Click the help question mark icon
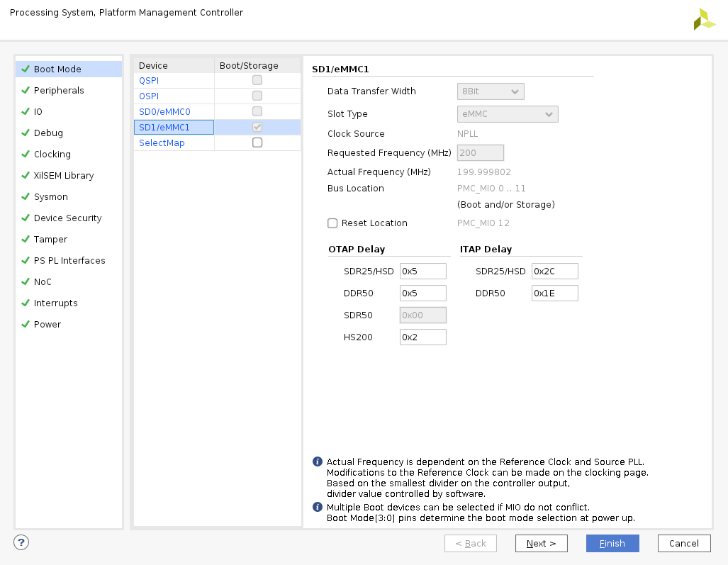 tap(21, 543)
